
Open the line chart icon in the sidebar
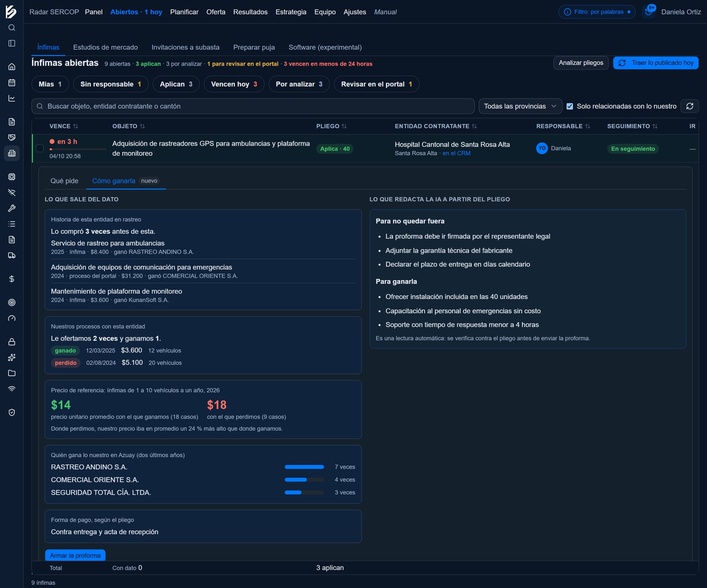12,98
